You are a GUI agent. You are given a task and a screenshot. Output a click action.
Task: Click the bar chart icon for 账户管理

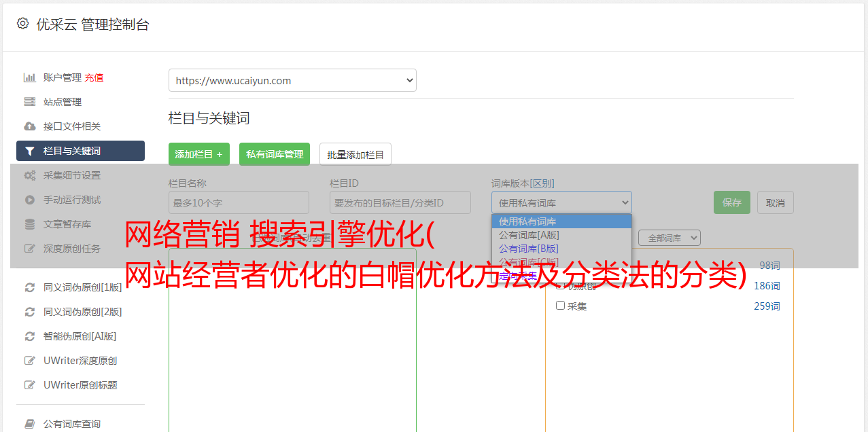pyautogui.click(x=29, y=77)
